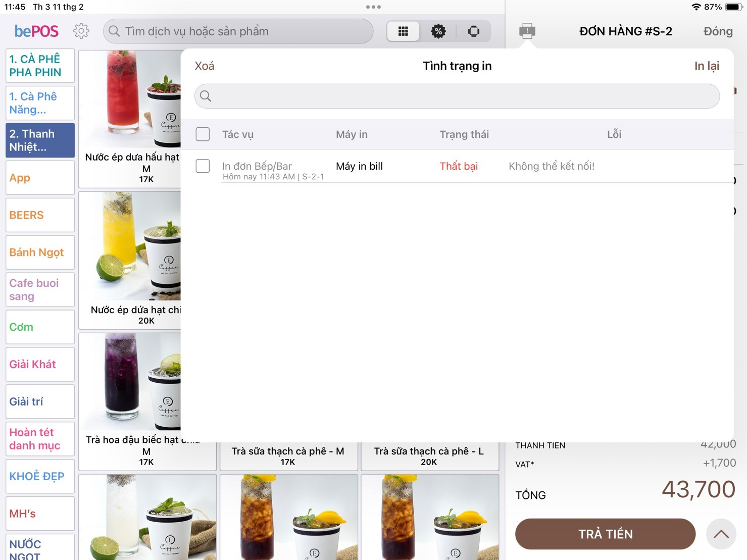Click Xoá to delete print jobs
747x560 pixels.
point(205,66)
